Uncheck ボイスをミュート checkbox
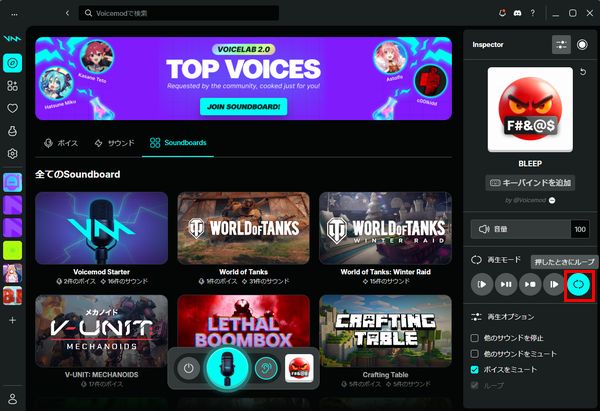 pyautogui.click(x=474, y=370)
